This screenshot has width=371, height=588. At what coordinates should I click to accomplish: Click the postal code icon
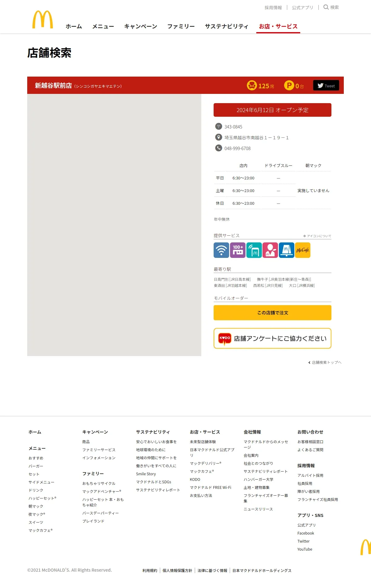pos(219,126)
